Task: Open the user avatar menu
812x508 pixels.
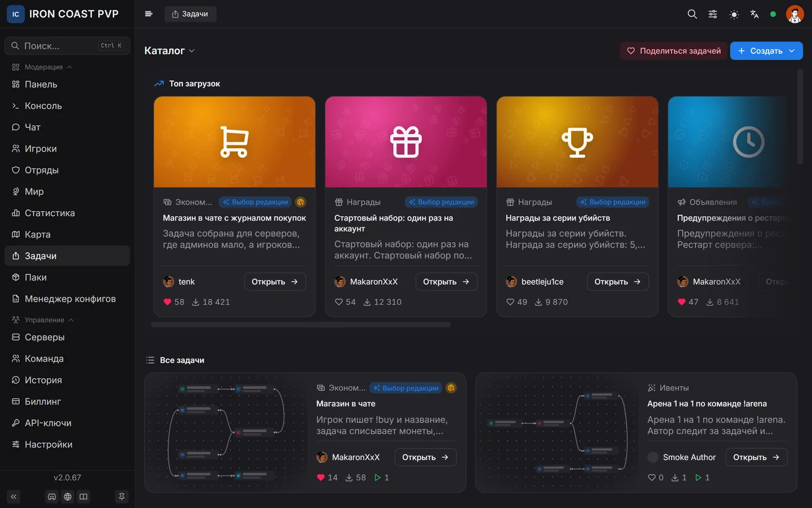Action: [x=795, y=14]
